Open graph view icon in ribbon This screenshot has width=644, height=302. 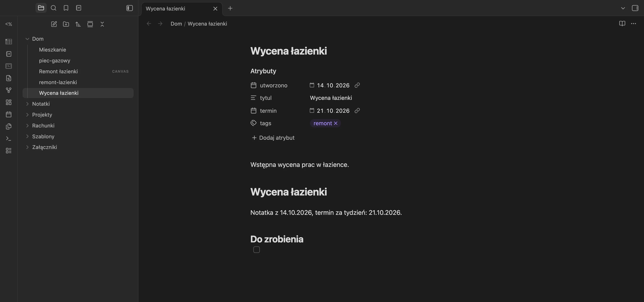9,90
